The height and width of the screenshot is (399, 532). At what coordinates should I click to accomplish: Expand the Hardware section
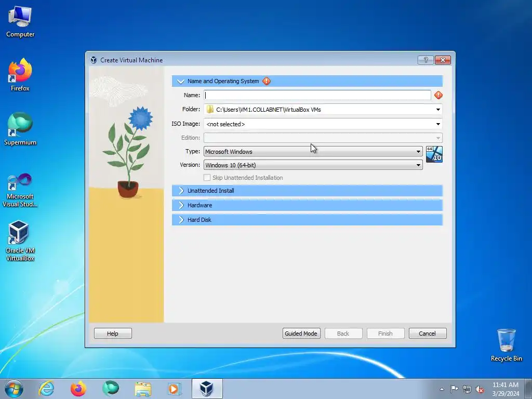click(x=307, y=205)
